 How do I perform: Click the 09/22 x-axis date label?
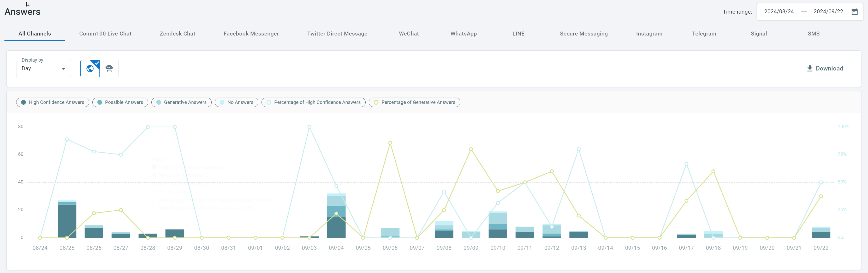[821, 248]
